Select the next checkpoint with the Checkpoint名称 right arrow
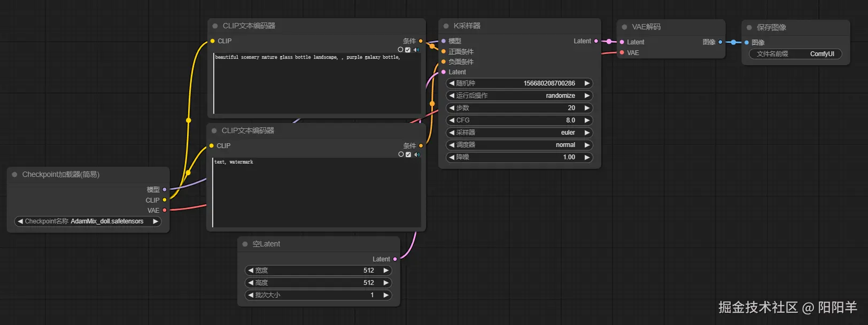 [156, 221]
